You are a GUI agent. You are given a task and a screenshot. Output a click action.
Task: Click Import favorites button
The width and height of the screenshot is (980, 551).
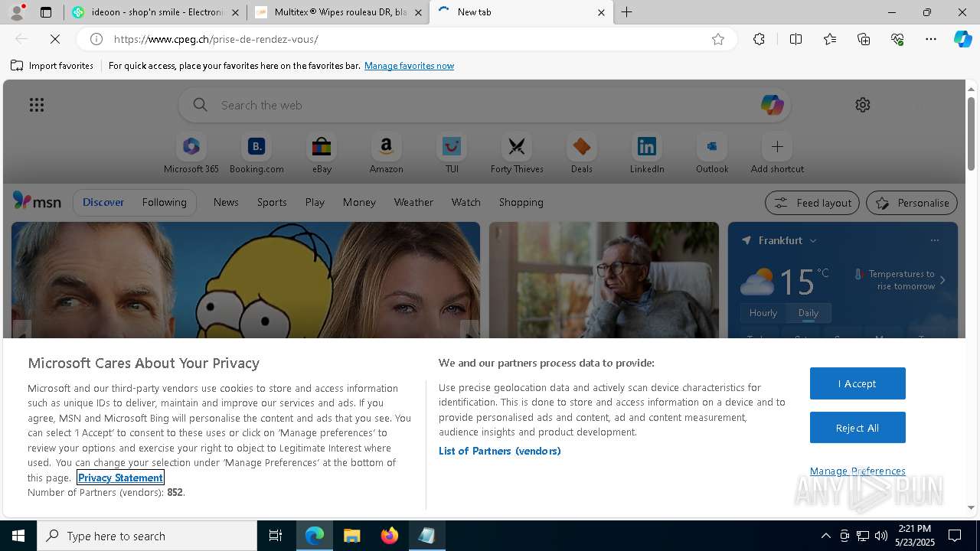tap(52, 66)
